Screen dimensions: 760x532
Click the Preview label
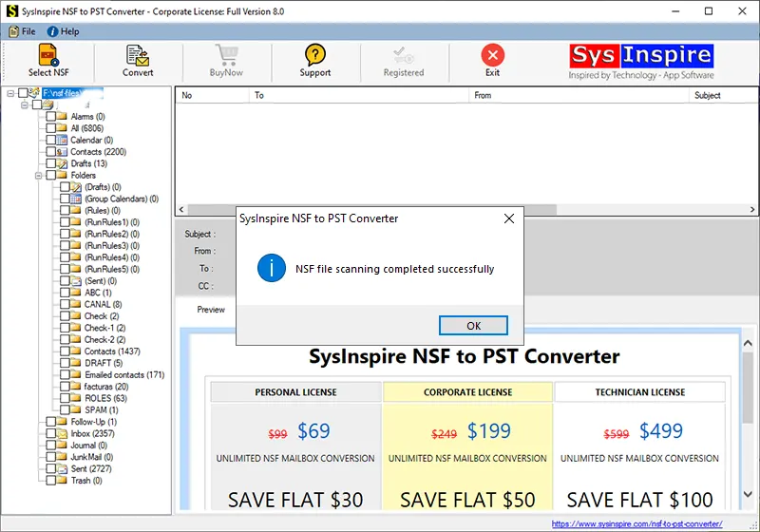211,310
